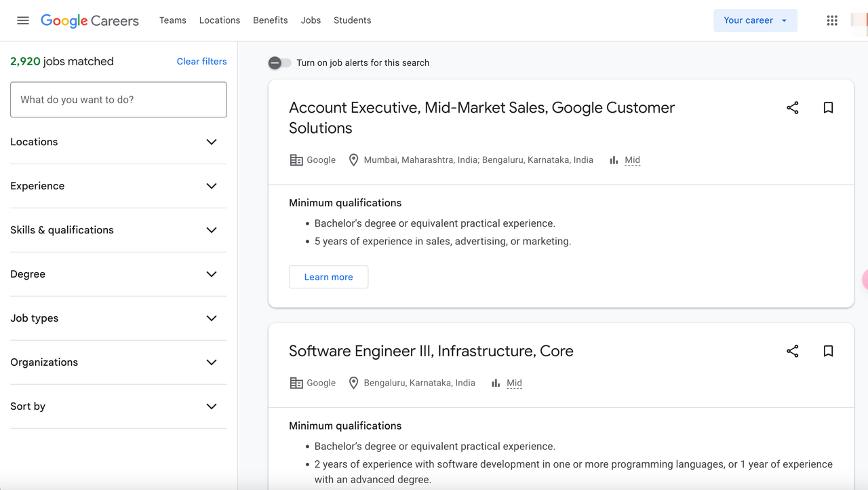Screen dimensions: 868x490
Task: Open the Benefits nav item
Action: coord(271,20)
